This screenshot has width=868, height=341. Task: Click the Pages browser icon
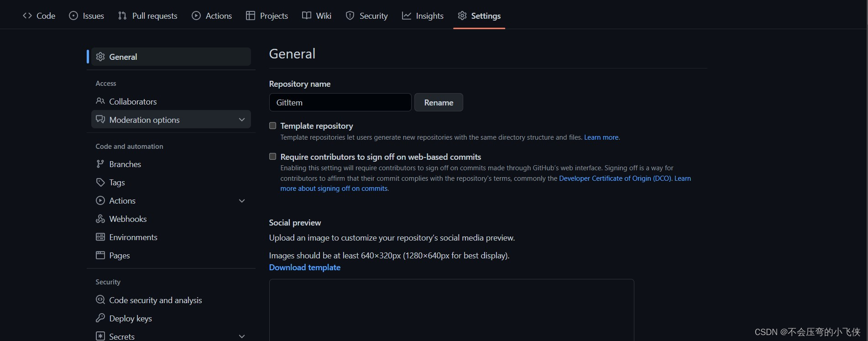tap(100, 255)
